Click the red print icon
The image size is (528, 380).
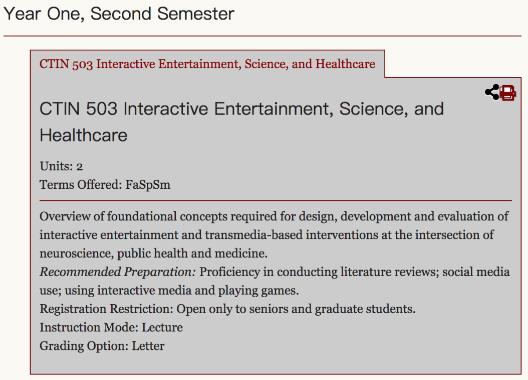tap(507, 93)
